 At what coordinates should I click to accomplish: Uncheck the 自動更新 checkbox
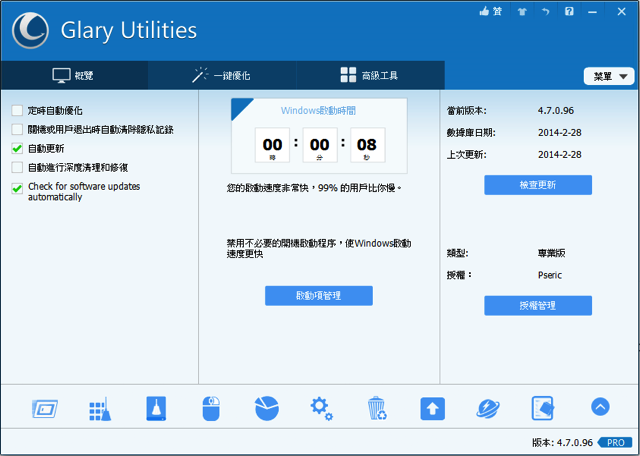click(17, 148)
